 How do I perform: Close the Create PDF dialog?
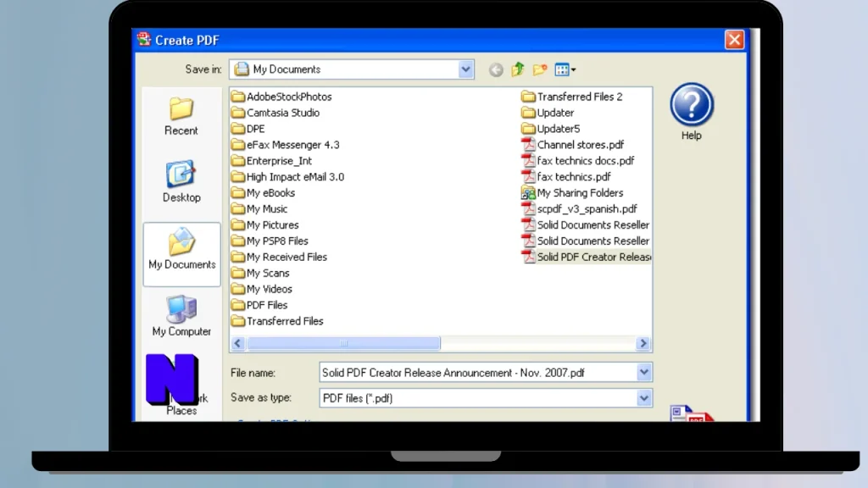pos(735,40)
